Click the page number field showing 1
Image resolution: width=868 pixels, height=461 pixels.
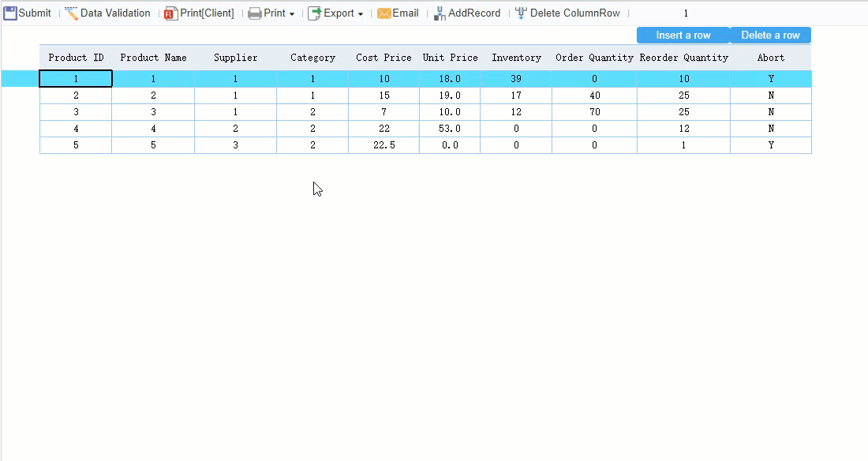point(685,13)
